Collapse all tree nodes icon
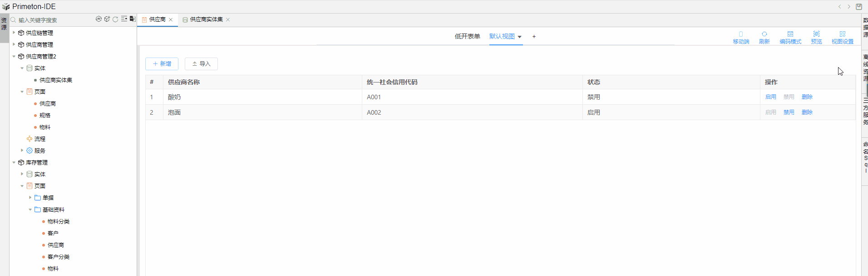868x276 pixels. click(x=124, y=19)
